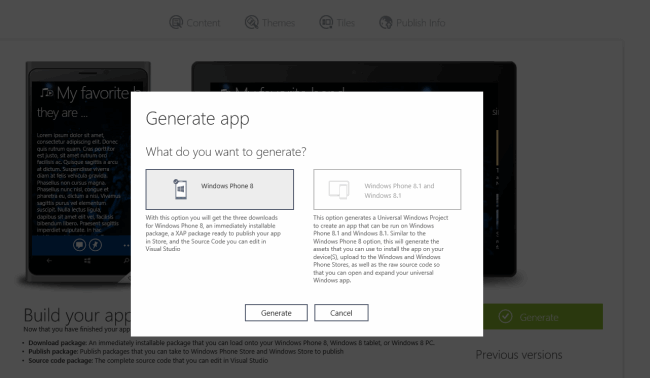Click the 'Download package' bullet text
The image size is (650, 378).
point(231,343)
